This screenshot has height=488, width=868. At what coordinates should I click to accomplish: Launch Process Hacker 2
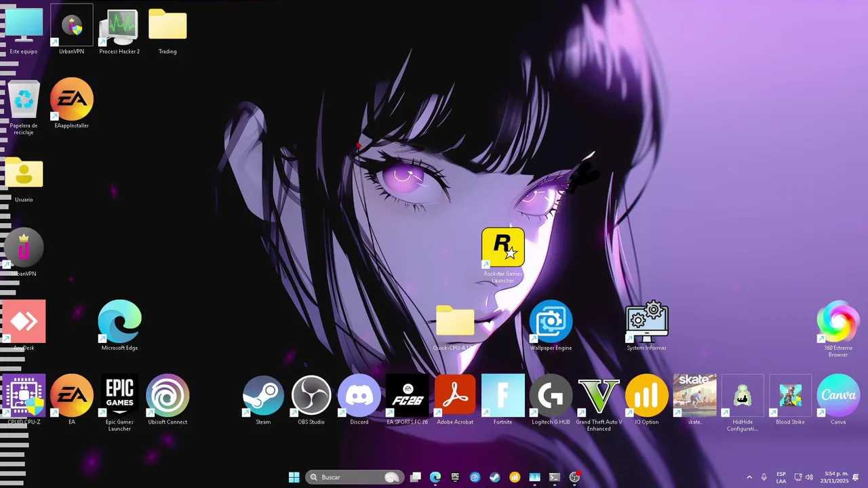119,30
